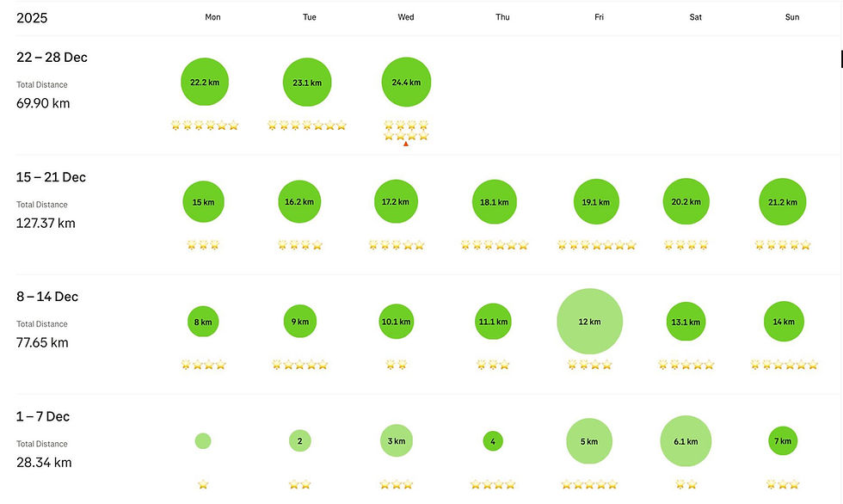This screenshot has height=504, width=843.
Task: Click the 77.65 km total distance value
Action: [x=42, y=342]
